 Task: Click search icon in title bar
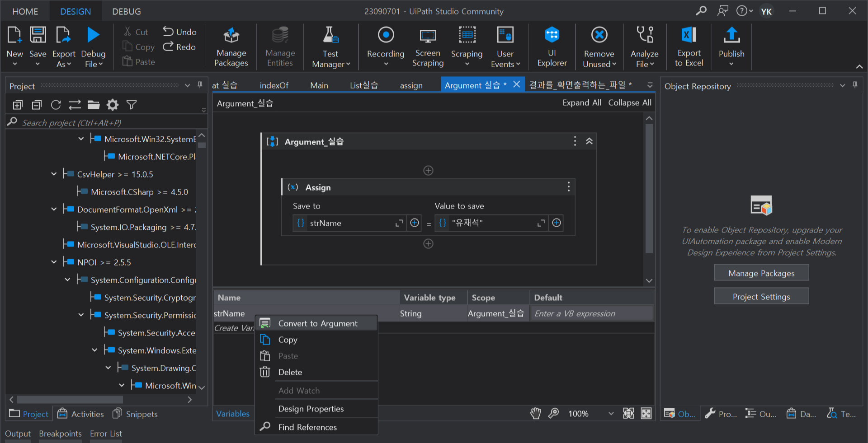[701, 11]
